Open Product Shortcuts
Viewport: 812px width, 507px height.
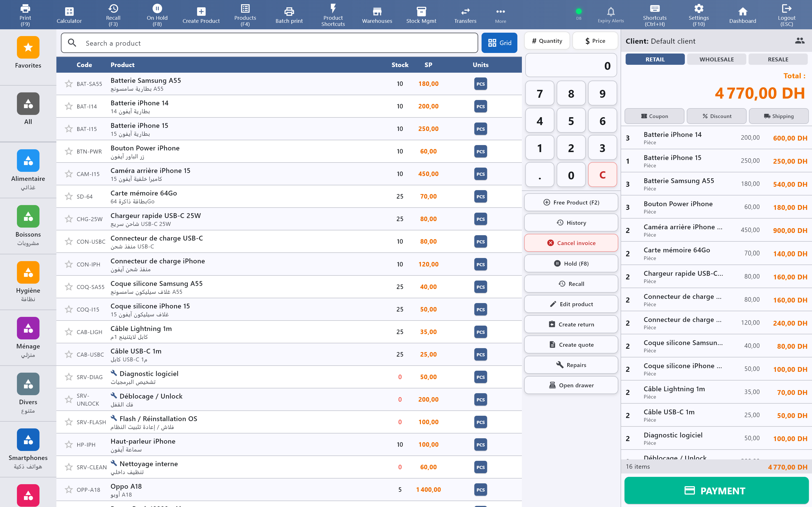tap(333, 14)
